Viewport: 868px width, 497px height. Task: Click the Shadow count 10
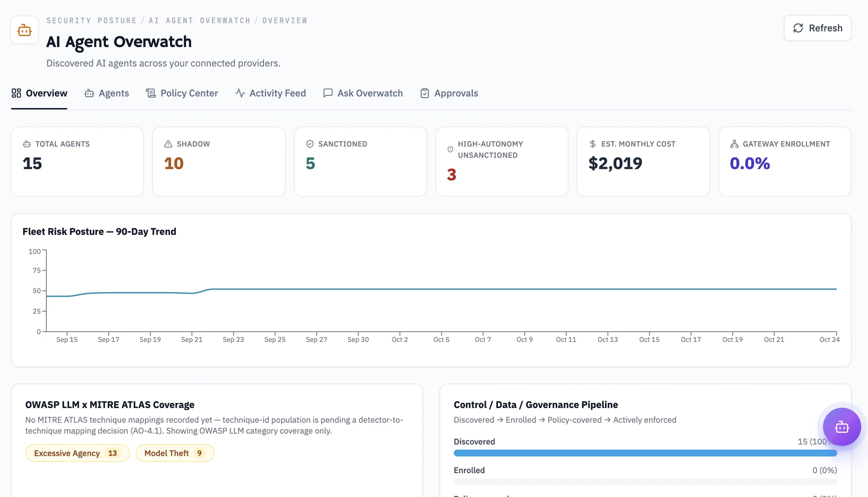[x=174, y=163]
